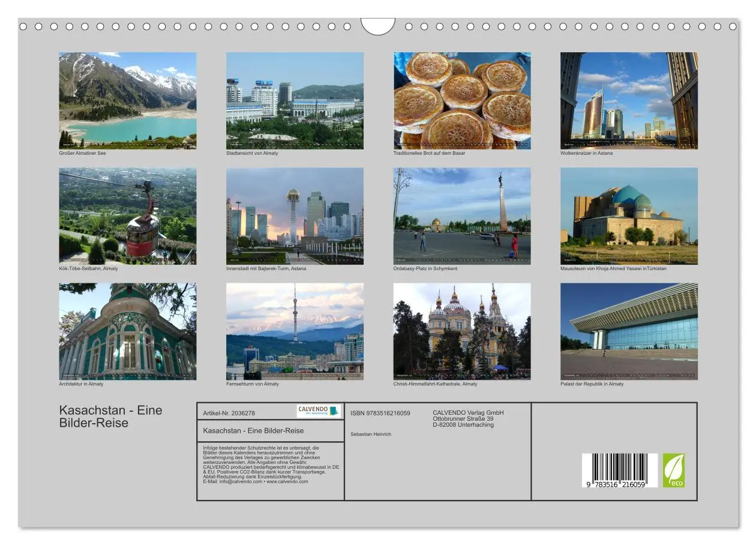Click the CALVENDO logo
Screen dimensions: 756x545
(319, 411)
